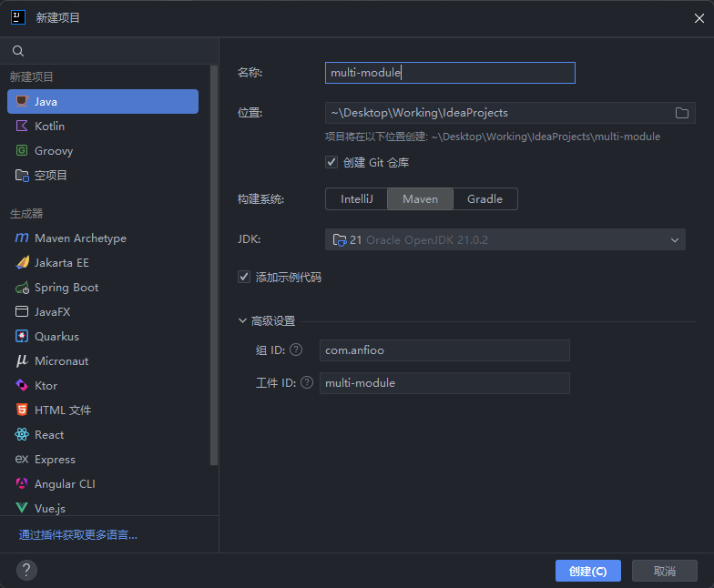The height and width of the screenshot is (588, 714).
Task: Select the Java coffee cup icon
Action: click(22, 101)
